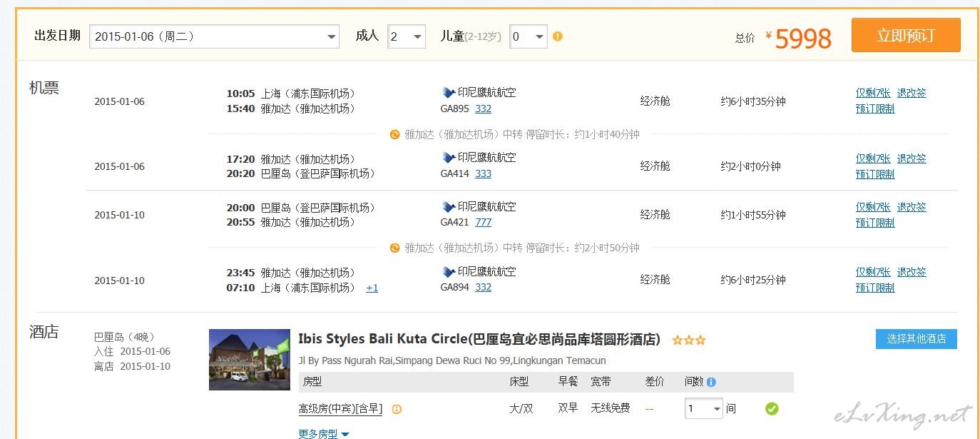
Task: Click 预订限制 link in GA894 row
Action: [875, 288]
